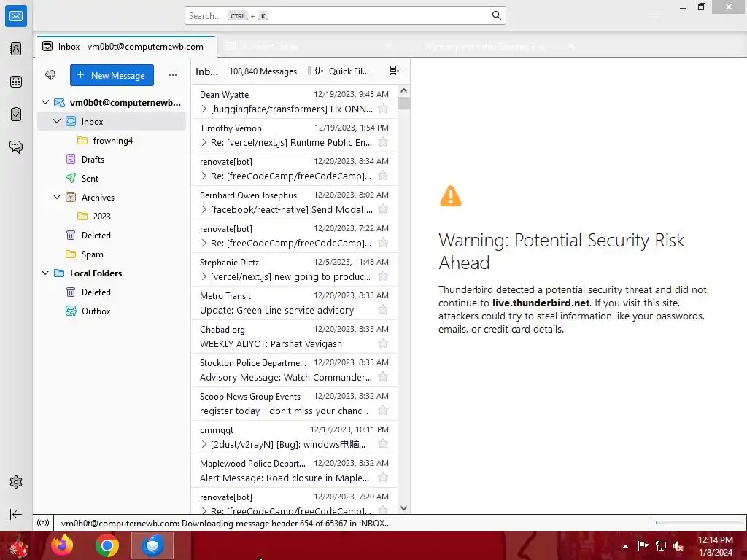Click the Thunderbird taskbar icon
Image resolution: width=747 pixels, height=560 pixels.
click(x=152, y=545)
